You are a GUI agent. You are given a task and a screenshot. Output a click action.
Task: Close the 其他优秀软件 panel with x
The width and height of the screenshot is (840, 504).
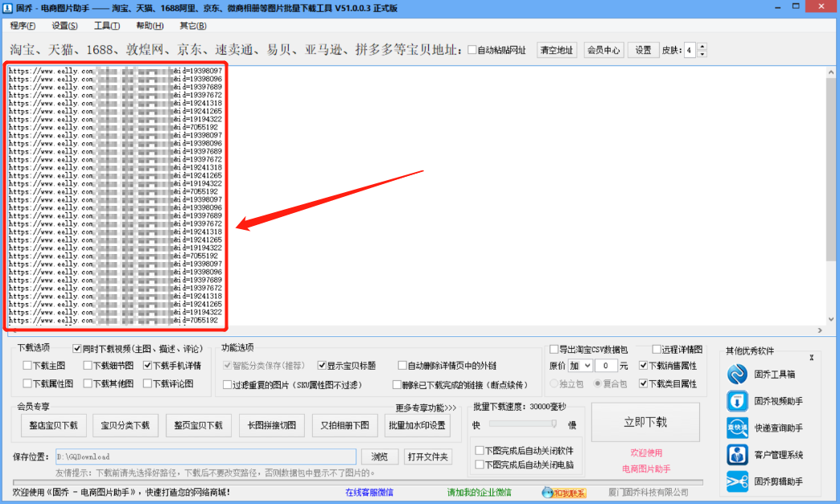pos(812,358)
